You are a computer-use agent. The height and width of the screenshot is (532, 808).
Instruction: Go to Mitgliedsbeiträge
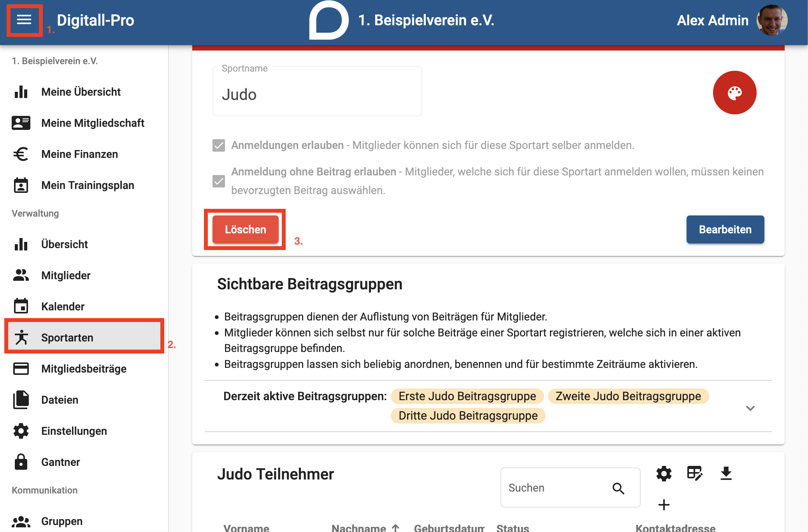(84, 369)
